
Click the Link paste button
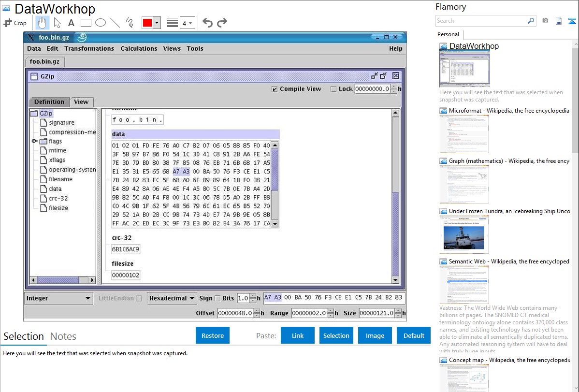click(x=298, y=335)
